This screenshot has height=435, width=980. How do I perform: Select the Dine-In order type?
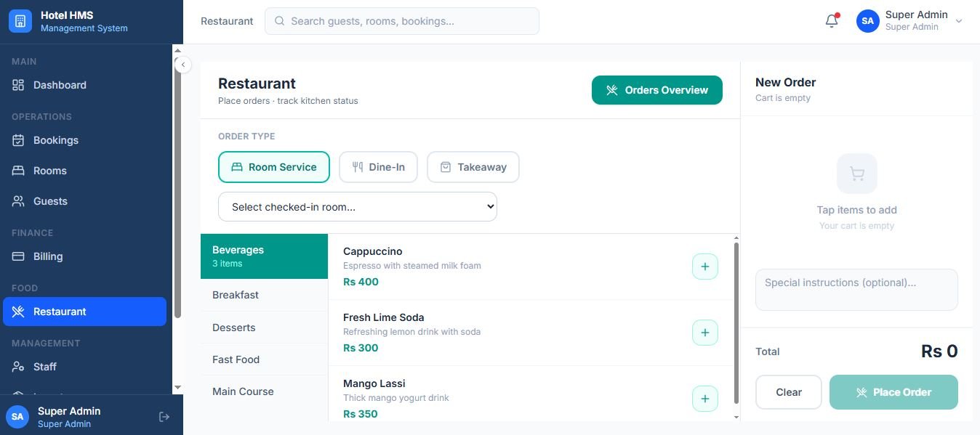pyautogui.click(x=378, y=167)
